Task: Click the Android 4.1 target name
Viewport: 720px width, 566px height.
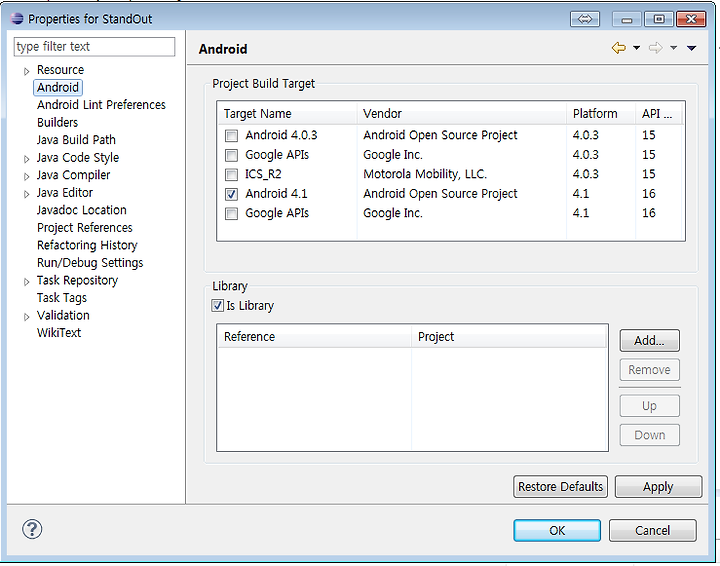Action: click(x=276, y=194)
